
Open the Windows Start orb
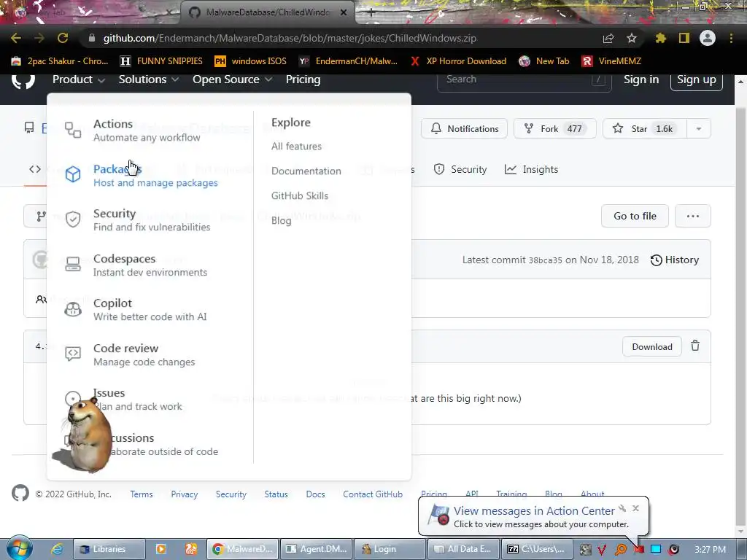pos(20,548)
